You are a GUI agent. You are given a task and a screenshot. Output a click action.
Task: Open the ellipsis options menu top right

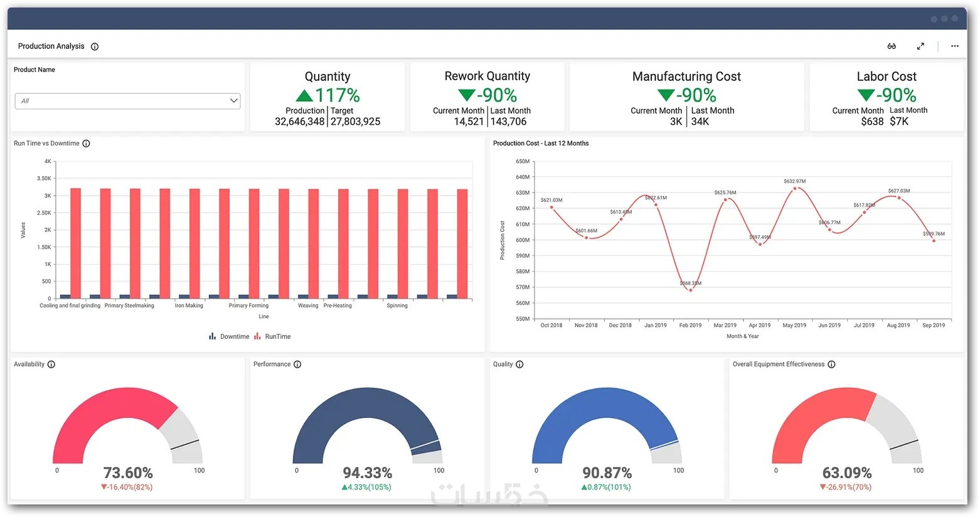(955, 46)
